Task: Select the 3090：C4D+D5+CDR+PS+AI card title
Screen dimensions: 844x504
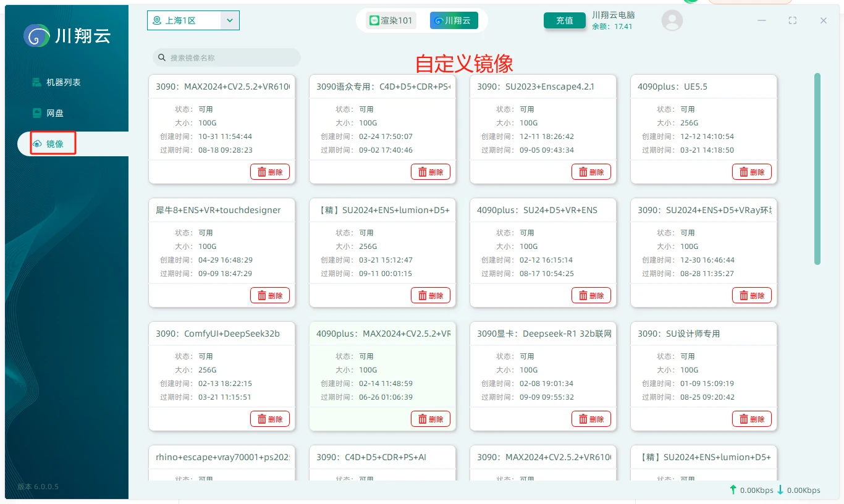Action: (371, 457)
